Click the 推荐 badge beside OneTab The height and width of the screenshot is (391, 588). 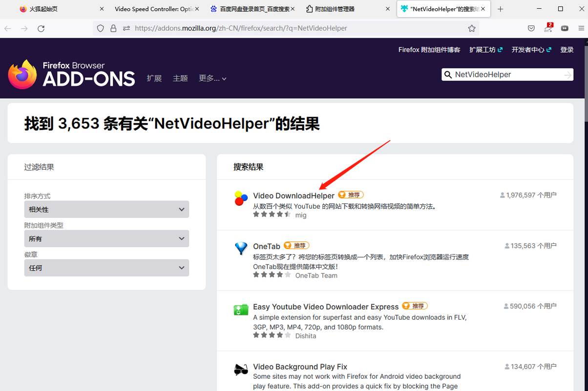coord(296,245)
